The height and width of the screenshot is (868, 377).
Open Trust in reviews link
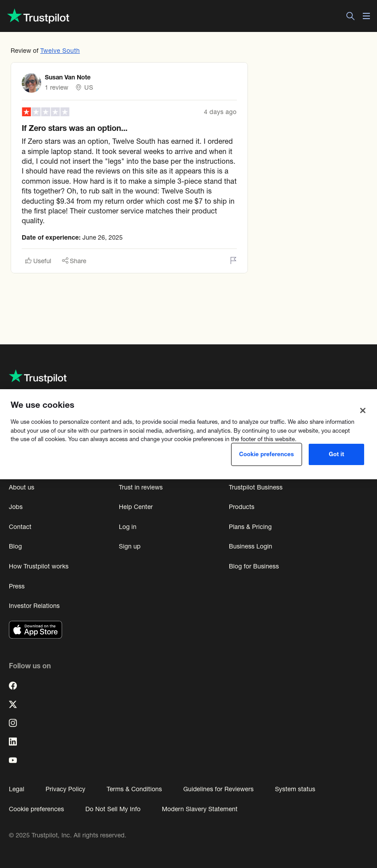click(x=141, y=487)
